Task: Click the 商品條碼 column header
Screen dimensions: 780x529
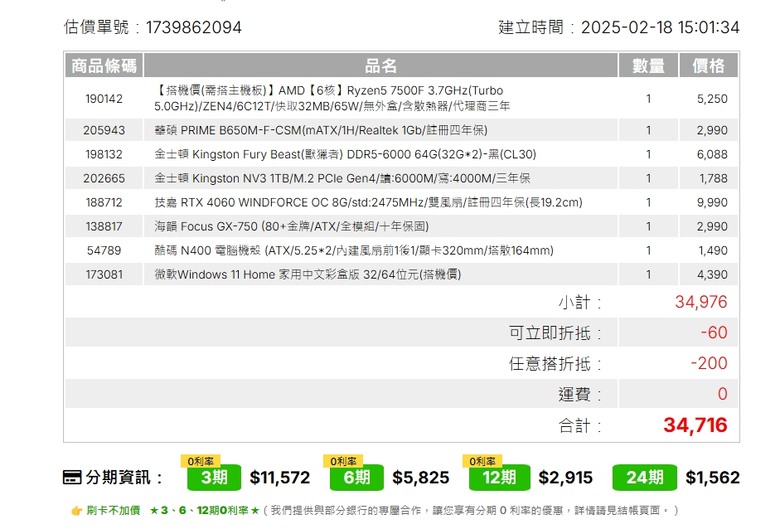Action: 104,65
